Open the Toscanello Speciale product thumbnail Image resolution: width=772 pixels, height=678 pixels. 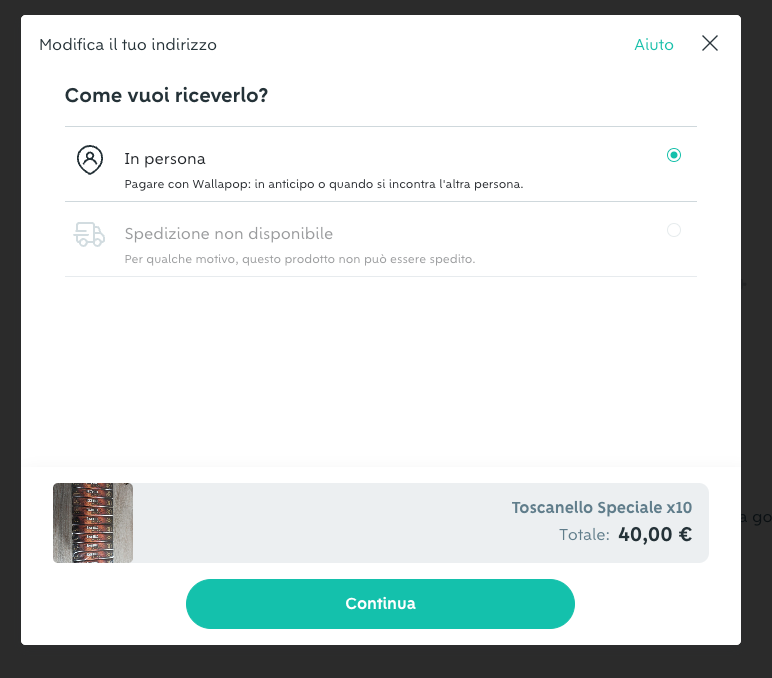(x=93, y=523)
